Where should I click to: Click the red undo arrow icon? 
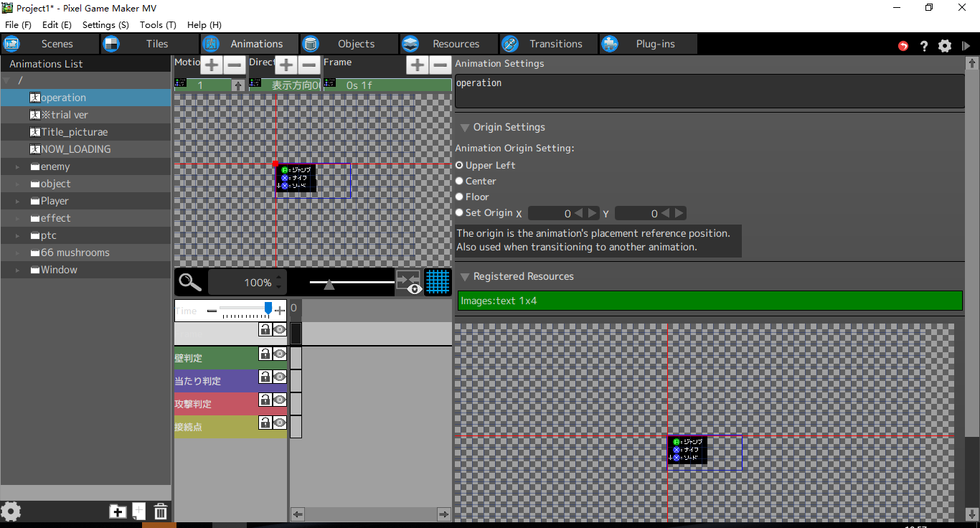[903, 45]
